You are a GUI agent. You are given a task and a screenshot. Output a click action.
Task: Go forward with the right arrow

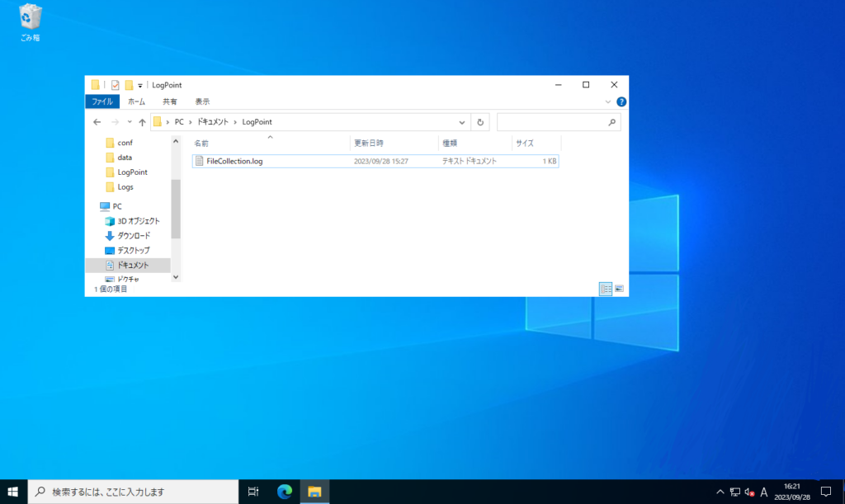(x=115, y=122)
